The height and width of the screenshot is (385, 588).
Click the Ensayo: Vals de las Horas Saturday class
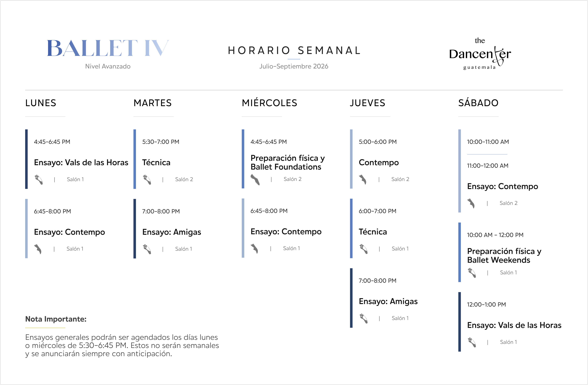click(514, 325)
